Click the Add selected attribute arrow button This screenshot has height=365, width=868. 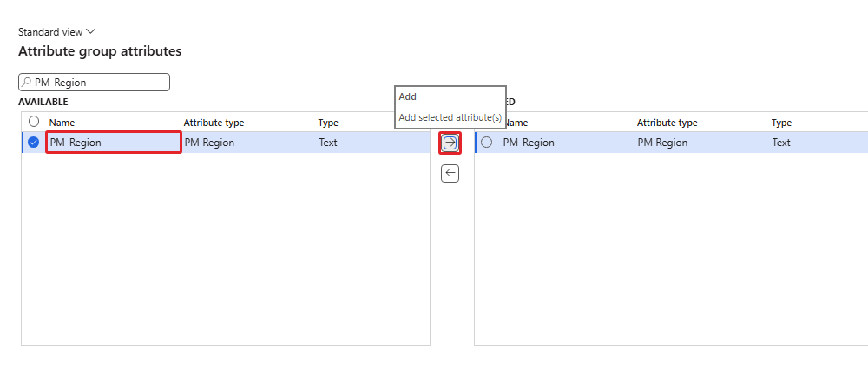point(450,143)
